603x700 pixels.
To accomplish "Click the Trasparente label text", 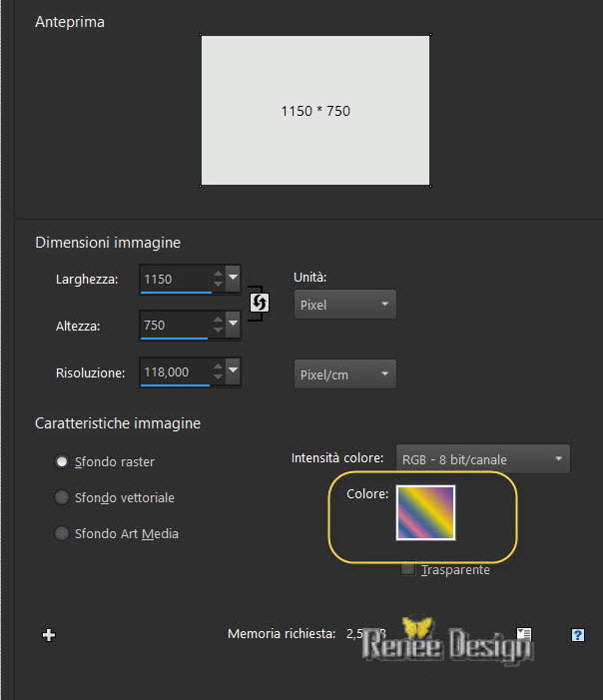I will pos(455,569).
